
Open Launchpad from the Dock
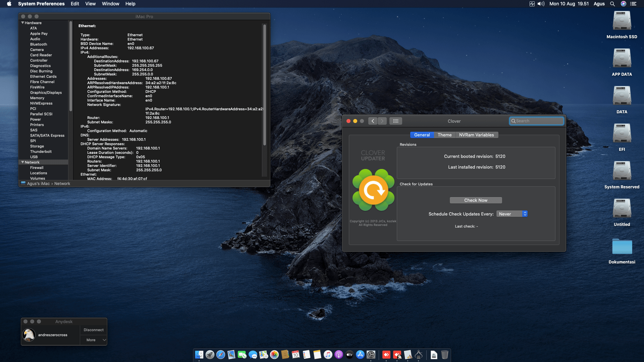pyautogui.click(x=209, y=354)
